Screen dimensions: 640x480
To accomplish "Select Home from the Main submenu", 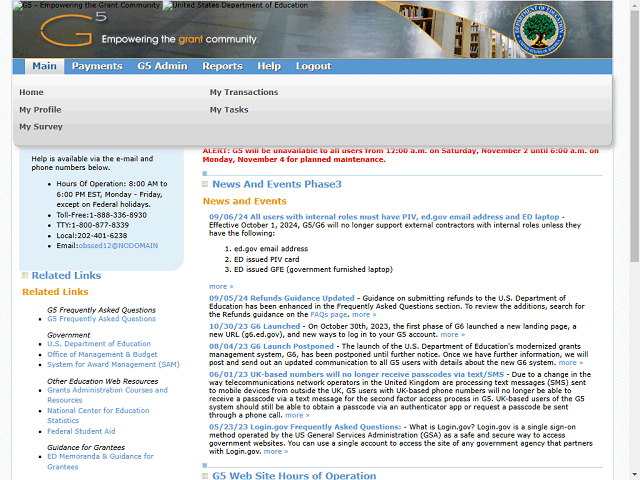I will [31, 92].
